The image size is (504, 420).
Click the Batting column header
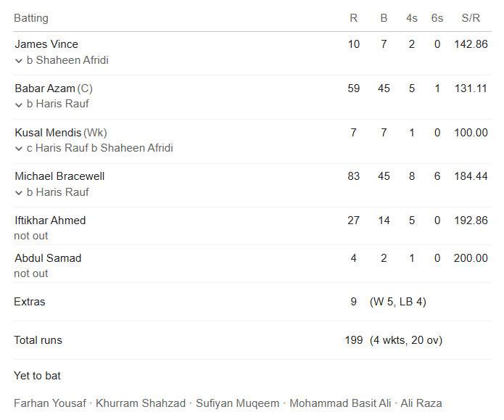pos(31,18)
